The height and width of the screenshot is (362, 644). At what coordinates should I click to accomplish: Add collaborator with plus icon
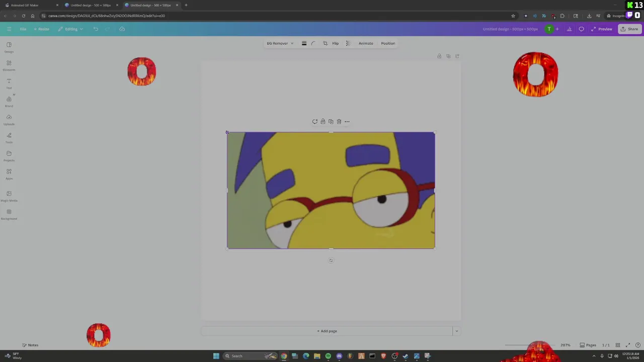pos(557,29)
